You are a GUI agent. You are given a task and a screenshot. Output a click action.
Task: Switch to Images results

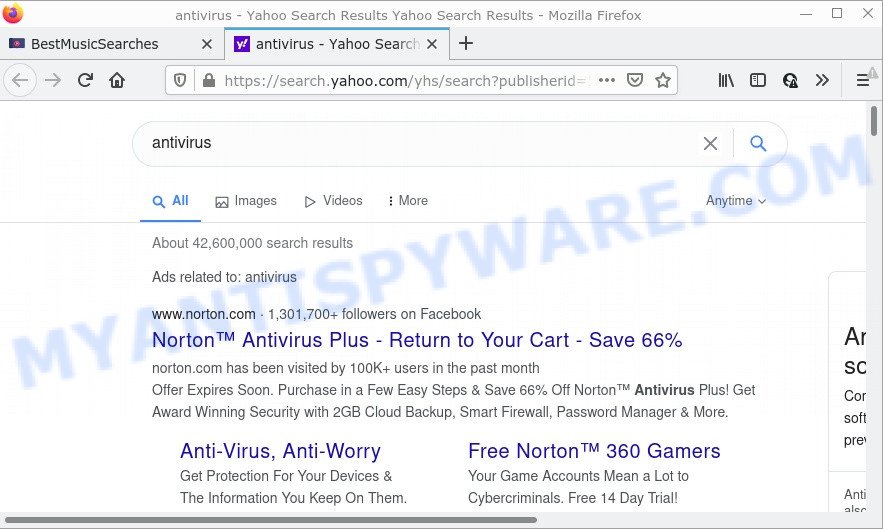pos(246,201)
